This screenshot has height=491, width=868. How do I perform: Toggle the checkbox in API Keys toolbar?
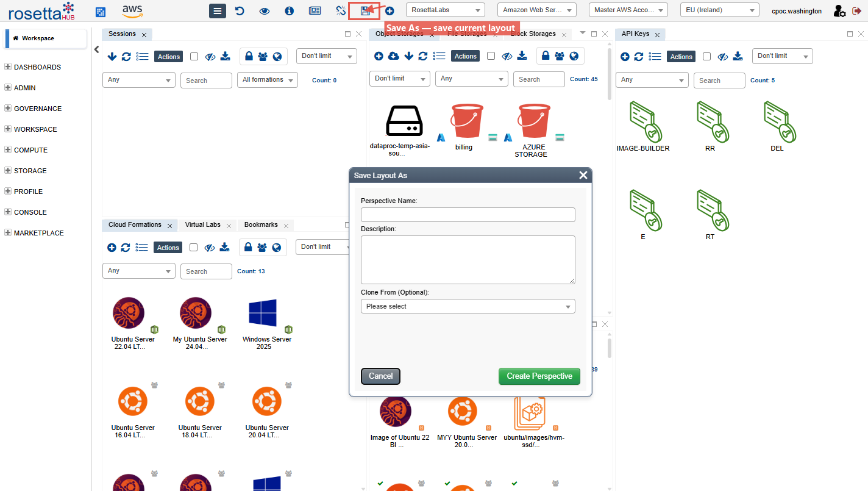(x=706, y=56)
